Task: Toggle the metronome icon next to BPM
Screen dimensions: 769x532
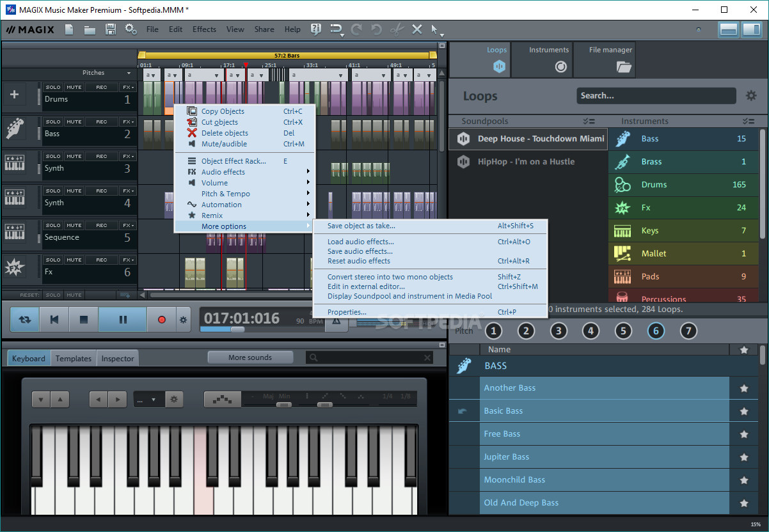Action: (336, 322)
